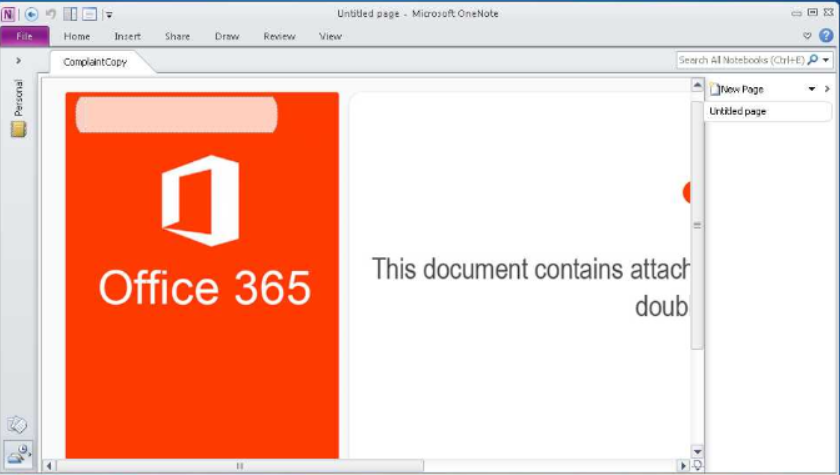The image size is (840, 475).
Task: Open the File tab
Action: click(25, 36)
